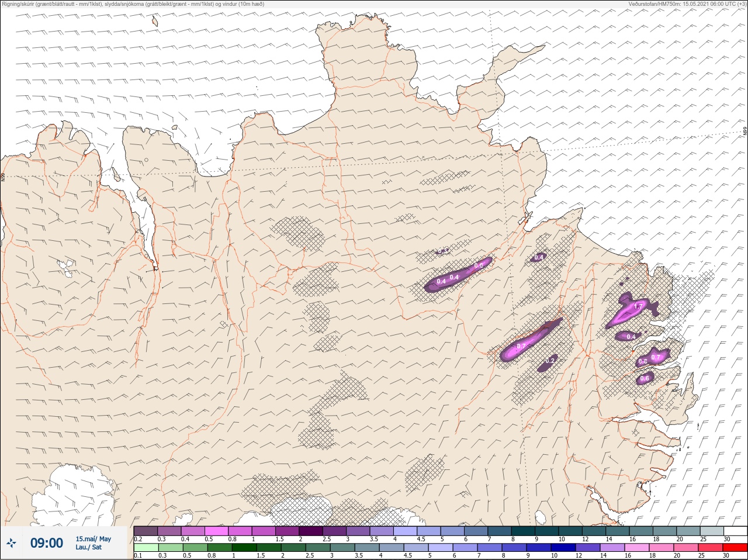Click the 09:00 forecast time display
This screenshot has height=560, width=748.
pyautogui.click(x=47, y=543)
